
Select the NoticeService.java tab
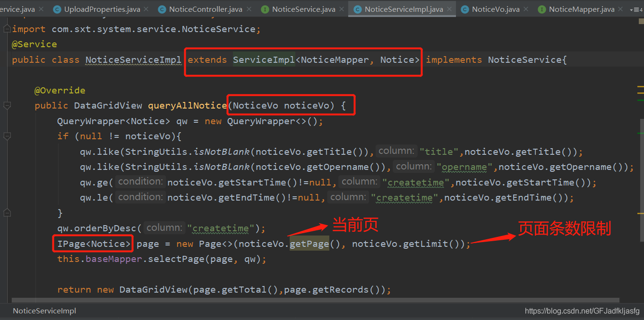304,9
